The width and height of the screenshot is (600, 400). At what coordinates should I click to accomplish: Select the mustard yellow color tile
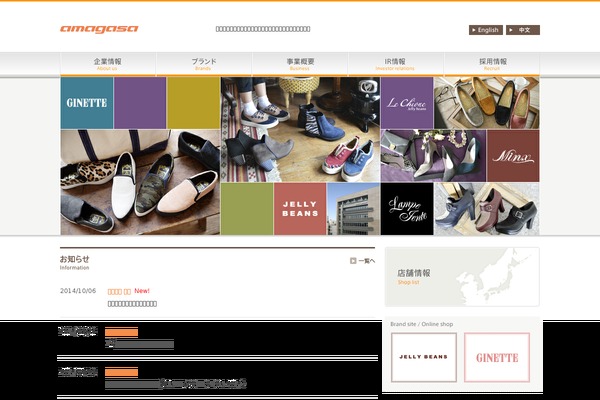[x=193, y=103]
